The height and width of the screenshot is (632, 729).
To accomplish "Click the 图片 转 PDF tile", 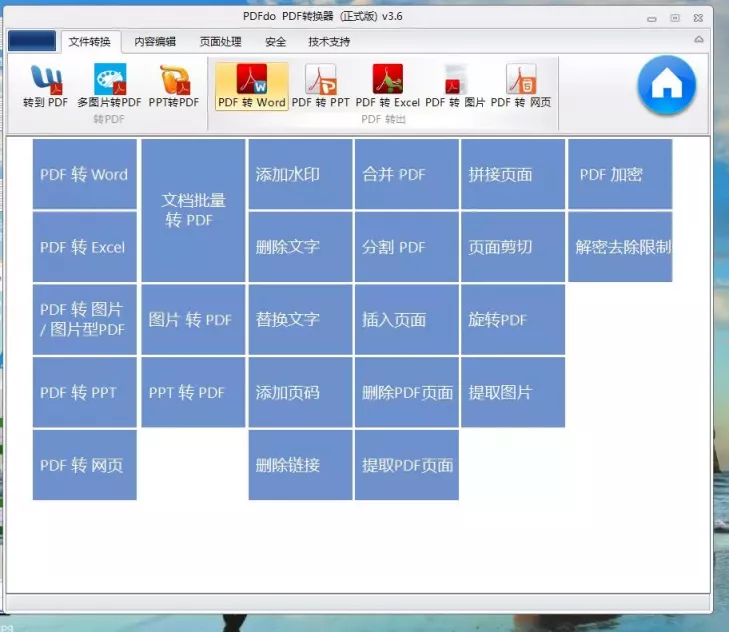I will click(193, 319).
